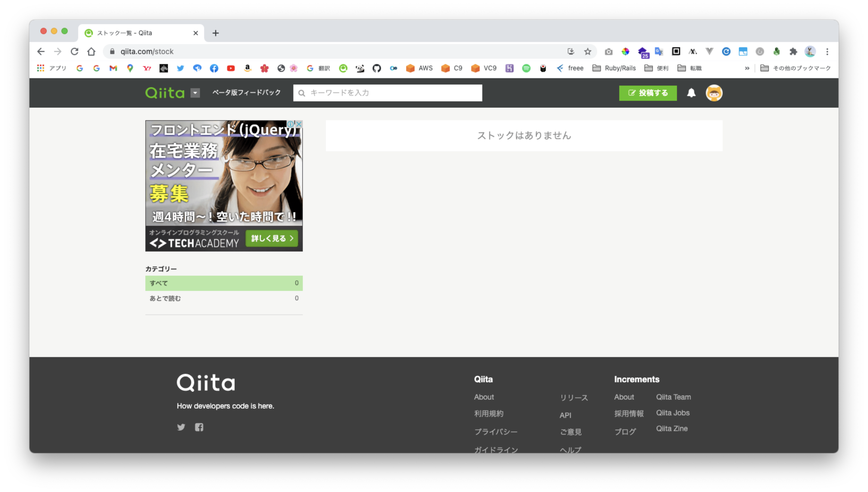Bookmark page with star icon
The width and height of the screenshot is (868, 492).
click(x=588, y=51)
